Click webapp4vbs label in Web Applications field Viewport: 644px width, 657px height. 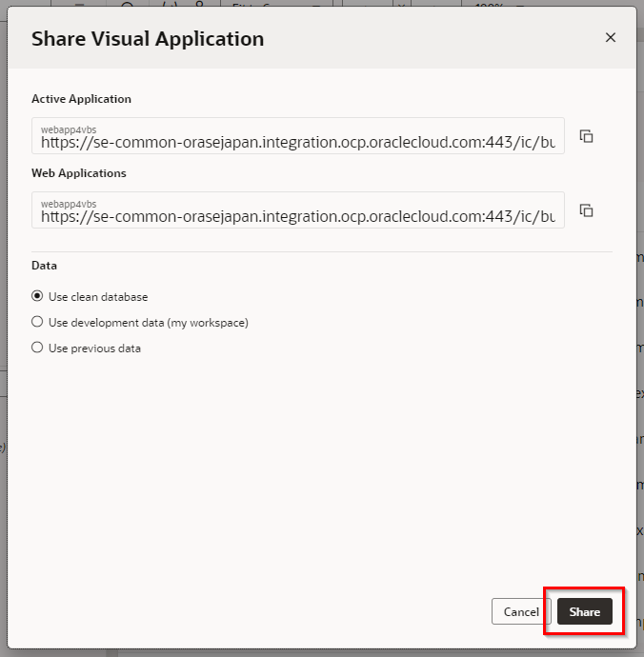[69, 203]
